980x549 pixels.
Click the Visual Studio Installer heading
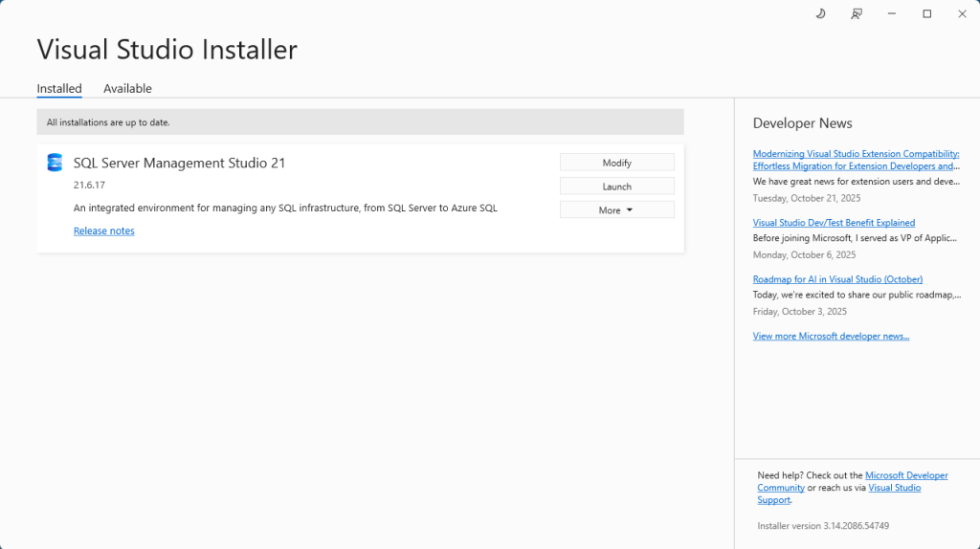tap(167, 50)
